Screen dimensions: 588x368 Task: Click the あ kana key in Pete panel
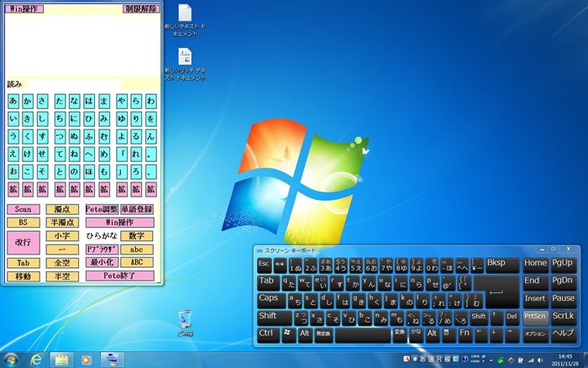[x=13, y=102]
